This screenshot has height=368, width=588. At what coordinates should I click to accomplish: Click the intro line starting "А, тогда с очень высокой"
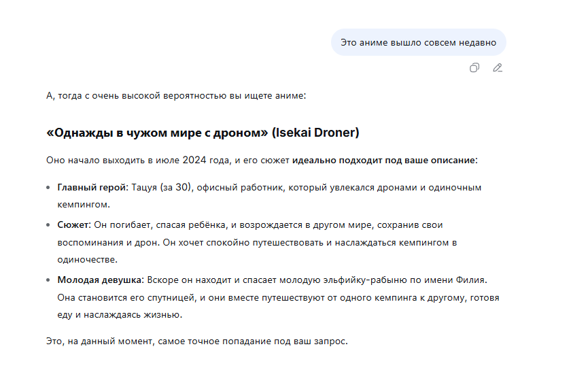tap(176, 96)
